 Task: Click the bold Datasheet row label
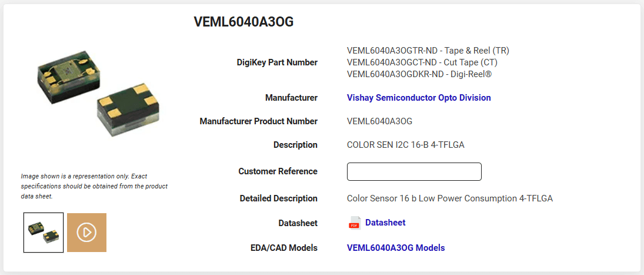pyautogui.click(x=298, y=223)
